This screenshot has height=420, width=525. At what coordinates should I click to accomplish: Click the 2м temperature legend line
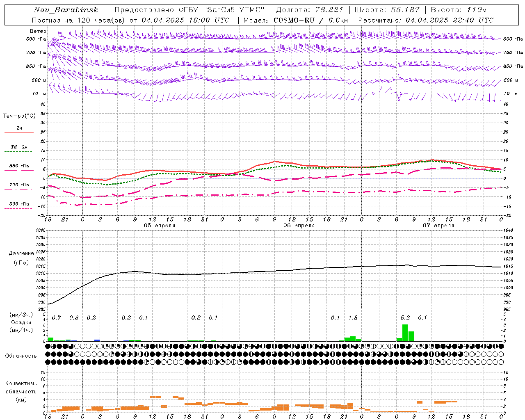pyautogui.click(x=19, y=132)
